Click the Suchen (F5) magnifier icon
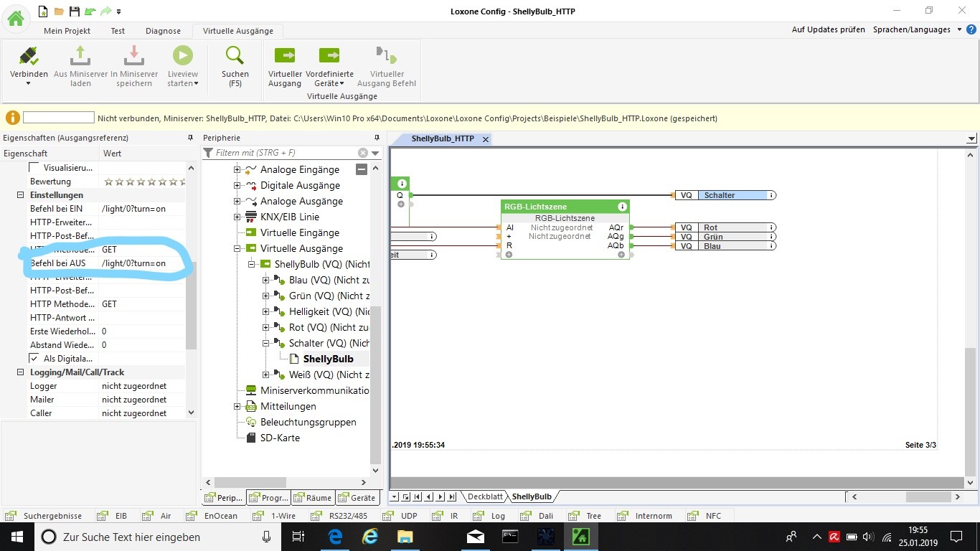Image resolution: width=980 pixels, height=551 pixels. (235, 56)
